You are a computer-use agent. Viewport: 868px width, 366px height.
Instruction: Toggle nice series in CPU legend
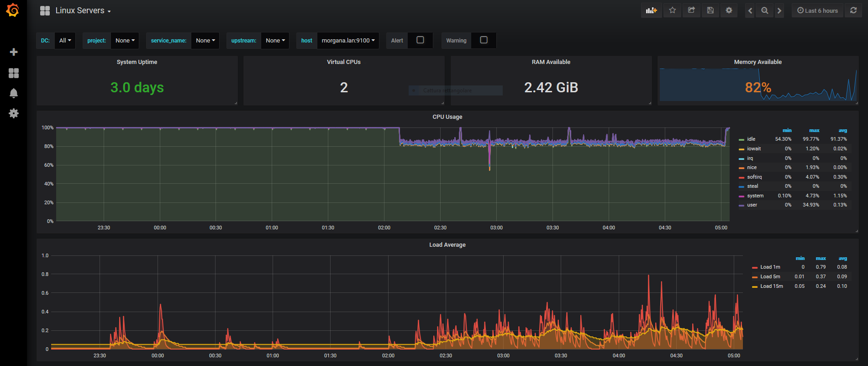pyautogui.click(x=752, y=167)
